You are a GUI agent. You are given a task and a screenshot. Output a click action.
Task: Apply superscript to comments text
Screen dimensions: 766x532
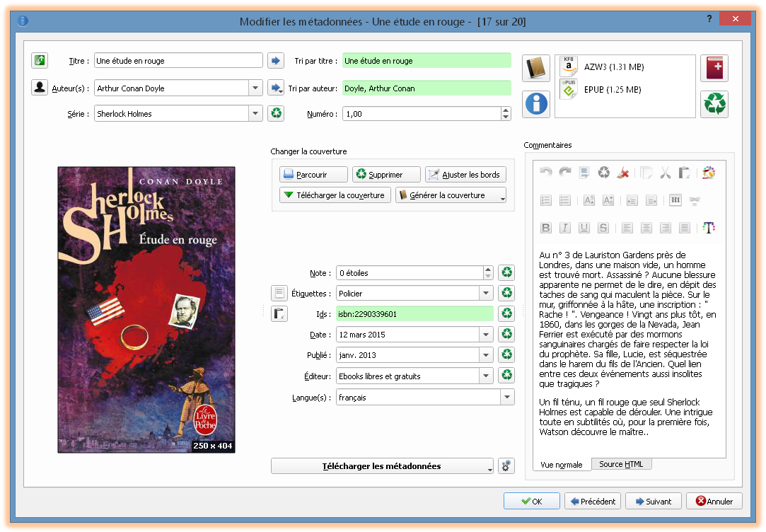click(589, 200)
